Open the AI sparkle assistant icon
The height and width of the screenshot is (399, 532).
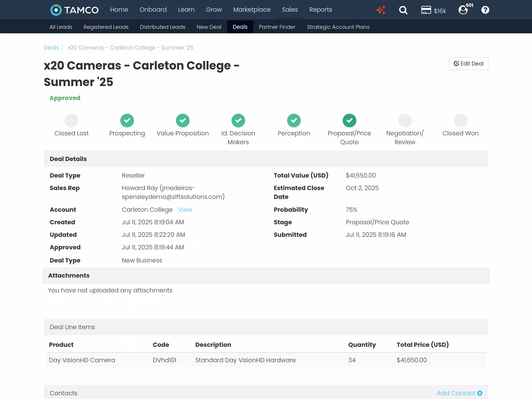(x=381, y=10)
